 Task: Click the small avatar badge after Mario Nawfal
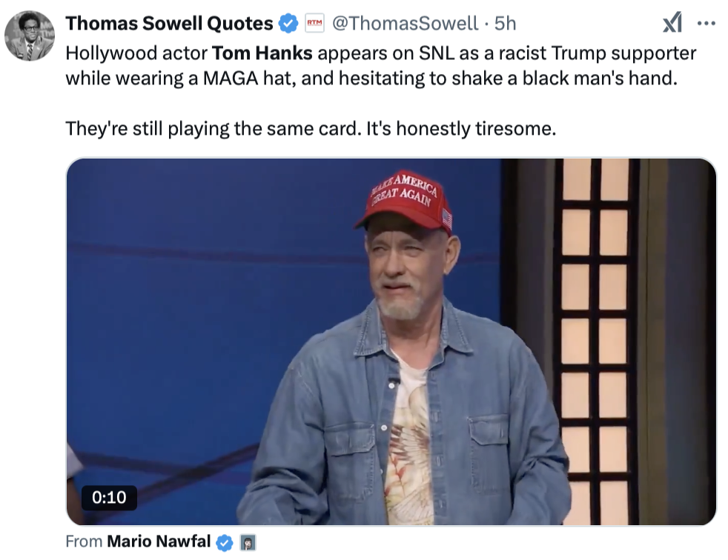[248, 542]
